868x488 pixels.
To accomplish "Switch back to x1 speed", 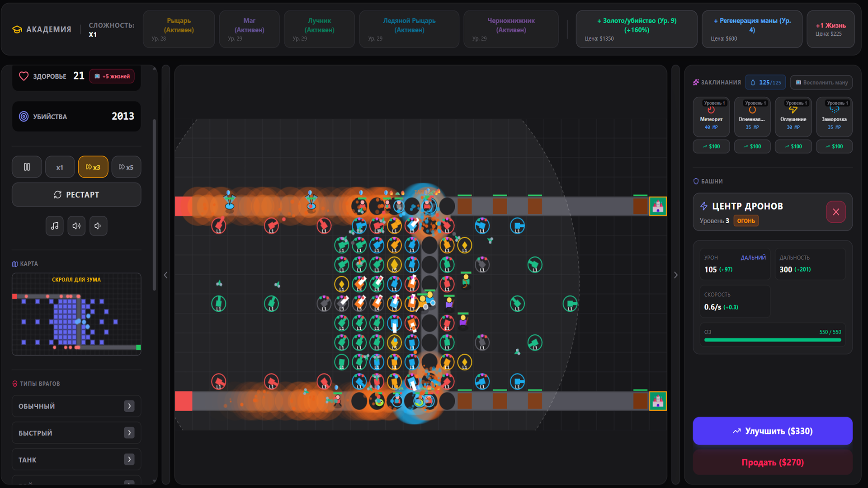I will [x=60, y=167].
